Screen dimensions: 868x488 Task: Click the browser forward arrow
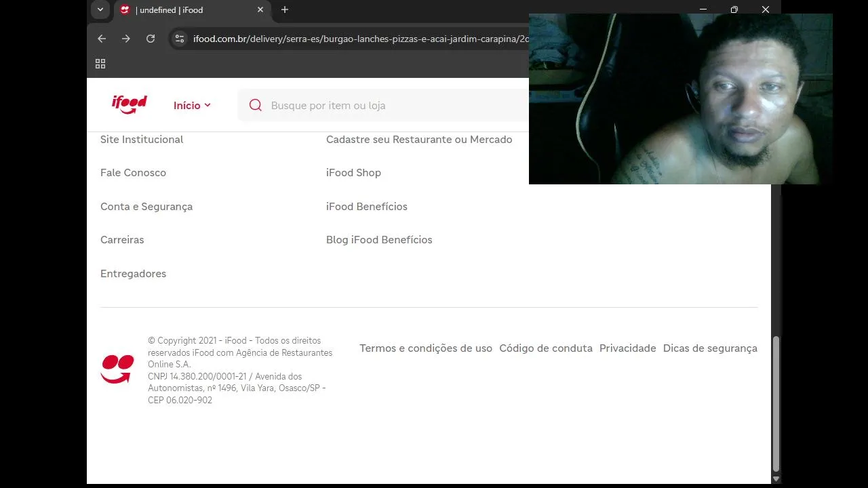126,39
